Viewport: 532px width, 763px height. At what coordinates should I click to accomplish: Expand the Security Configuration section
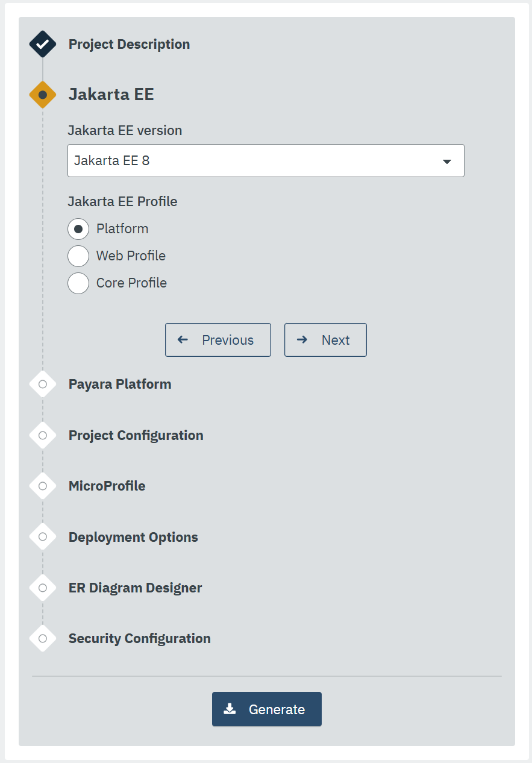point(139,638)
